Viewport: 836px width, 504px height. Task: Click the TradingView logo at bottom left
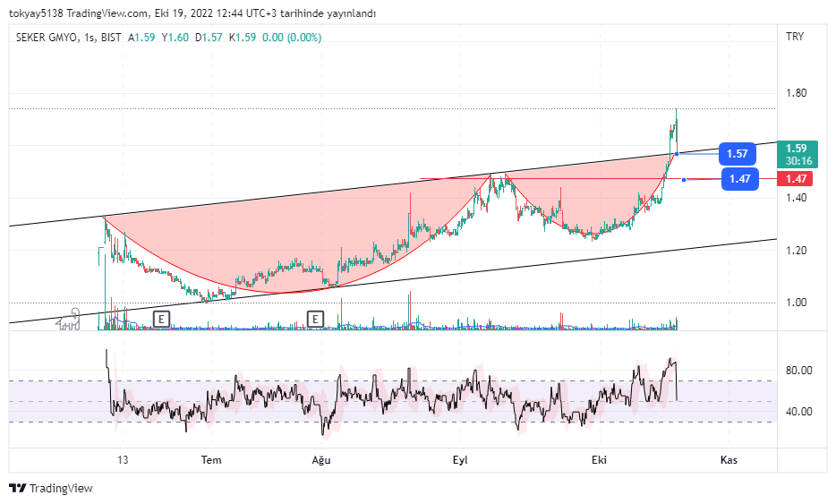51,488
